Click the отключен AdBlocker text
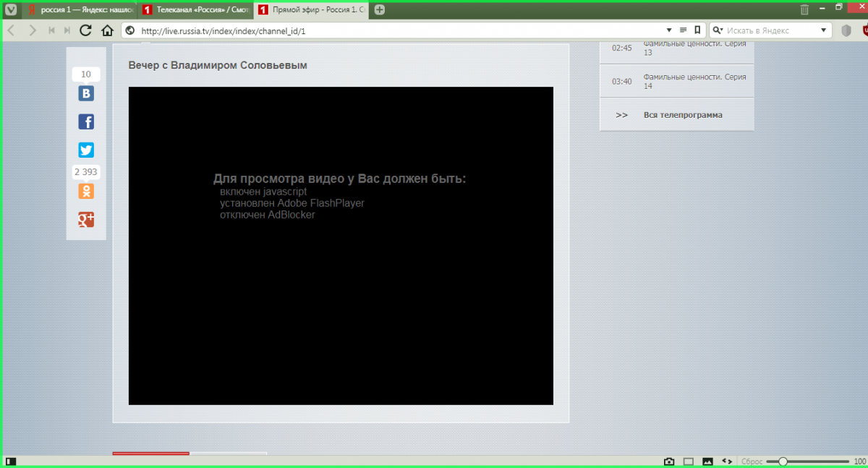Screen dimensions: 868x468 click(268, 215)
